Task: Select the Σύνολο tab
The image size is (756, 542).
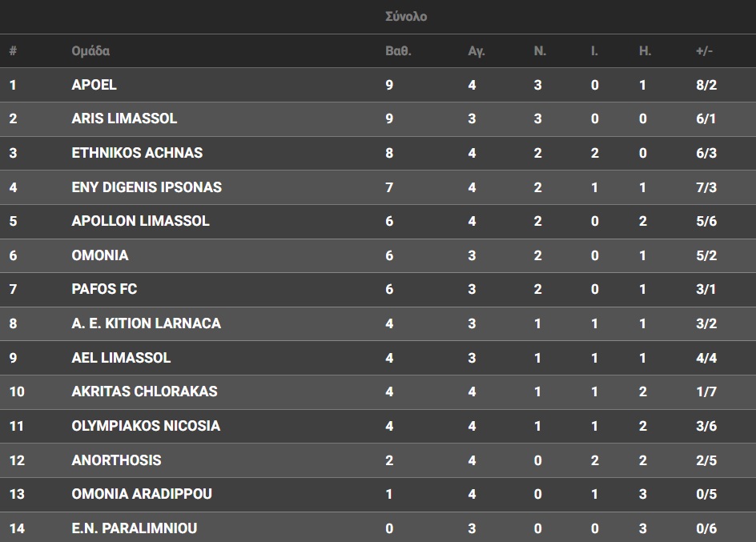Action: 406,17
